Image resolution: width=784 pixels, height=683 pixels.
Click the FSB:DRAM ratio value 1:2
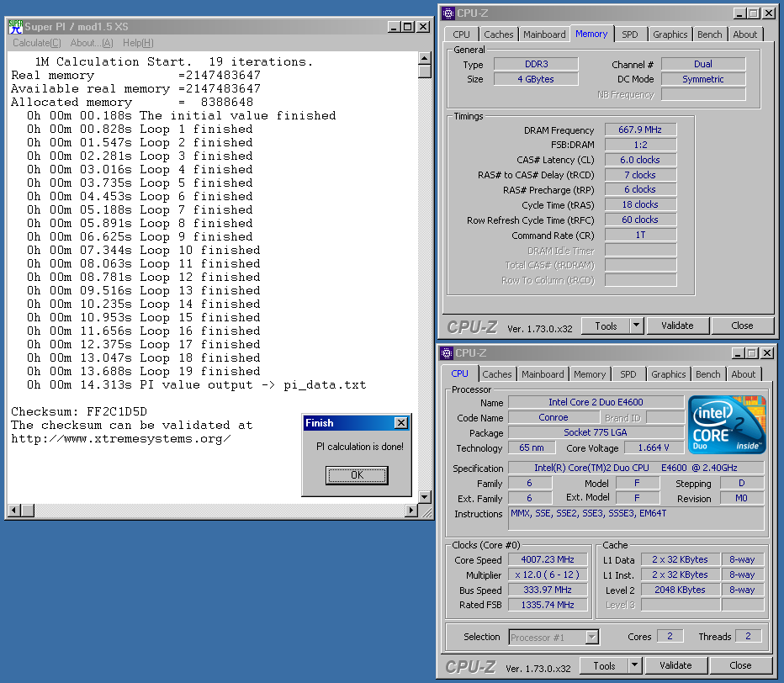point(640,145)
